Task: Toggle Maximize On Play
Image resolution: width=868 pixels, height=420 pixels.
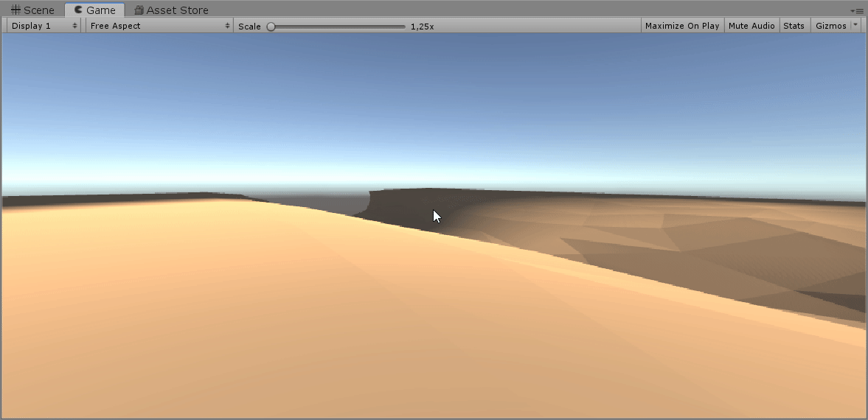Action: tap(682, 26)
